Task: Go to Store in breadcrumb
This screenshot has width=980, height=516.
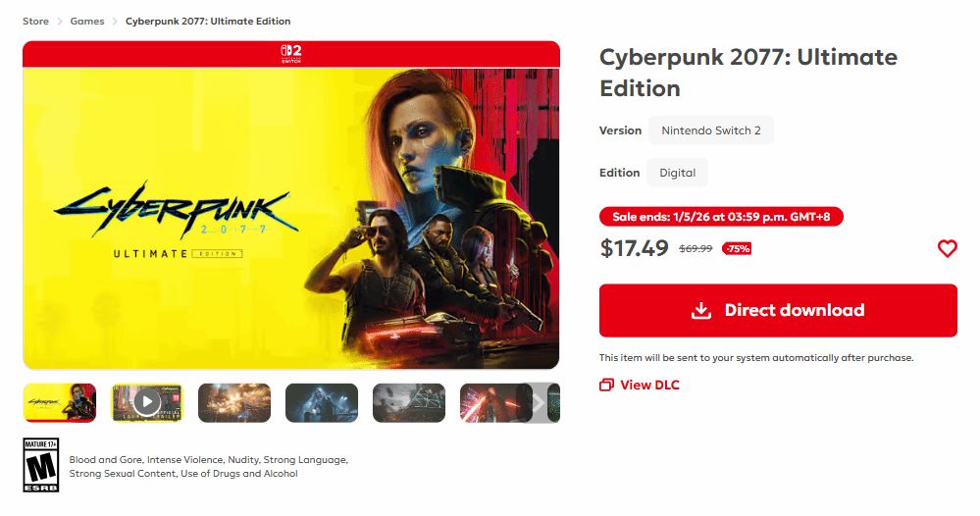Action: [x=36, y=21]
